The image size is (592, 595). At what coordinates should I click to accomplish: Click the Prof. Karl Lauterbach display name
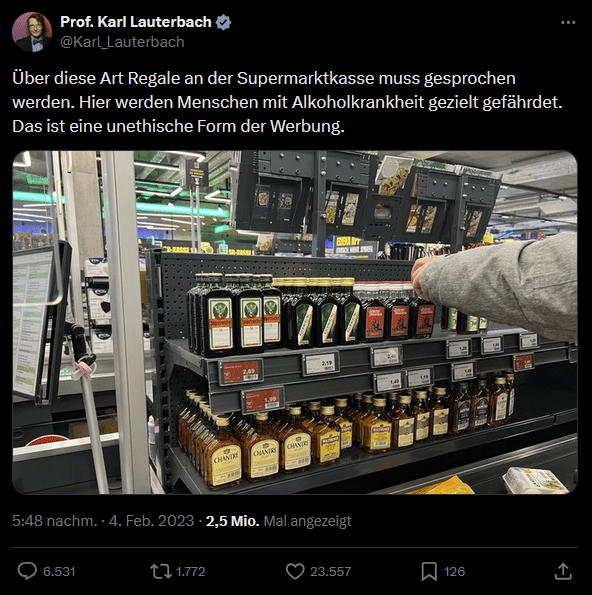[x=135, y=22]
